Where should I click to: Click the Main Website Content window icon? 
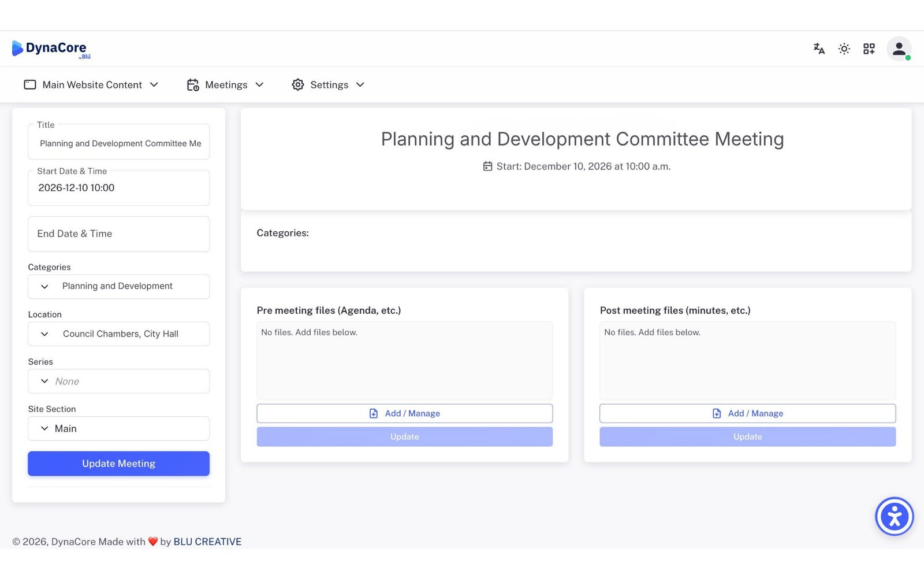[30, 85]
